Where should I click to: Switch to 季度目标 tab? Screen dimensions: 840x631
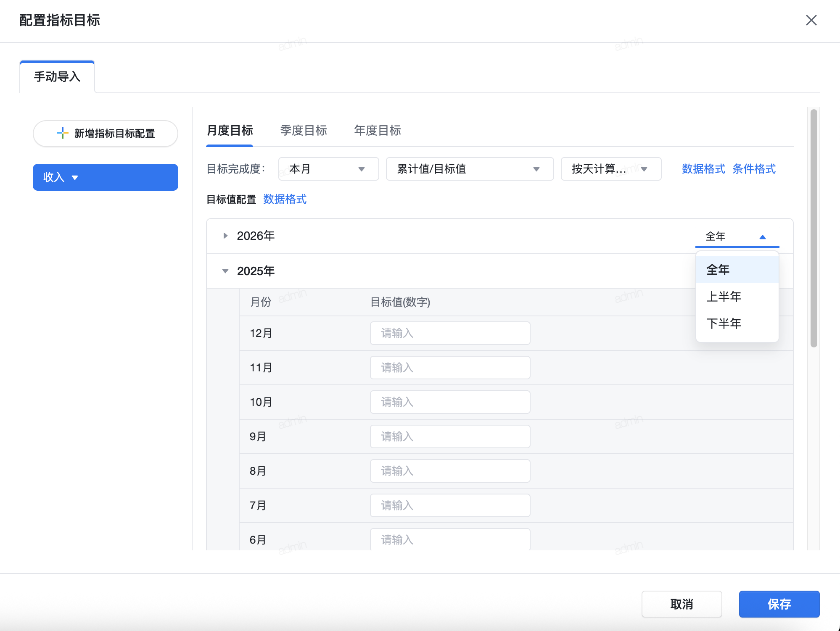(x=304, y=130)
